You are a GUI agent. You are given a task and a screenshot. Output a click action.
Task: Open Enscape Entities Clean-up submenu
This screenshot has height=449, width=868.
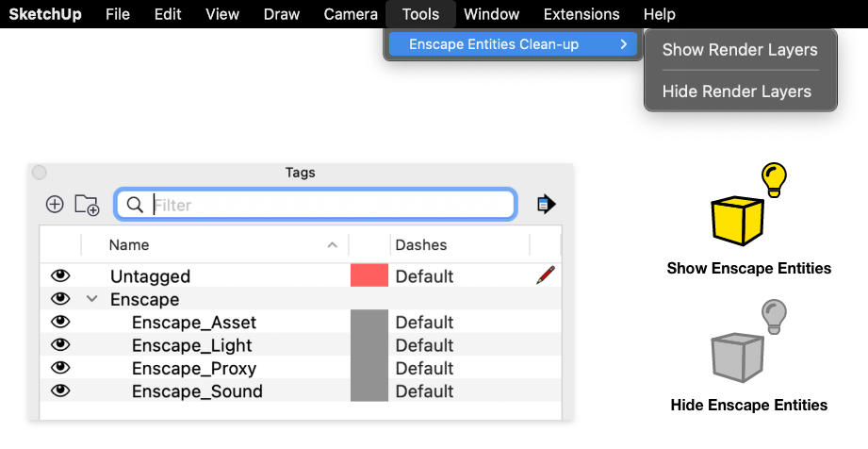[511, 44]
